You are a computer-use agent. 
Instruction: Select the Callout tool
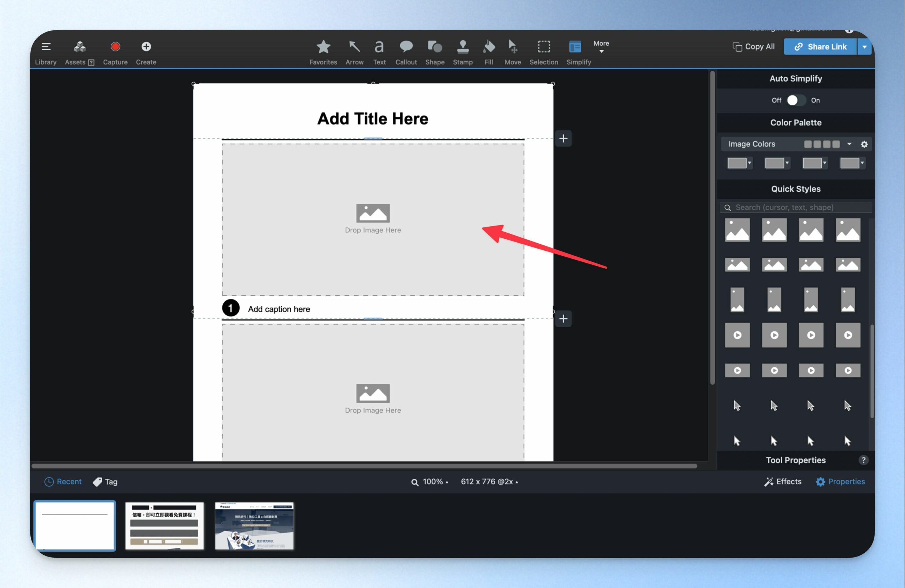[406, 52]
